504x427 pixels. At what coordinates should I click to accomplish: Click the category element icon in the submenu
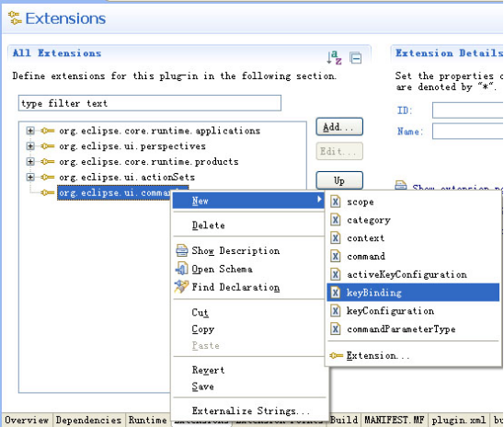(336, 220)
